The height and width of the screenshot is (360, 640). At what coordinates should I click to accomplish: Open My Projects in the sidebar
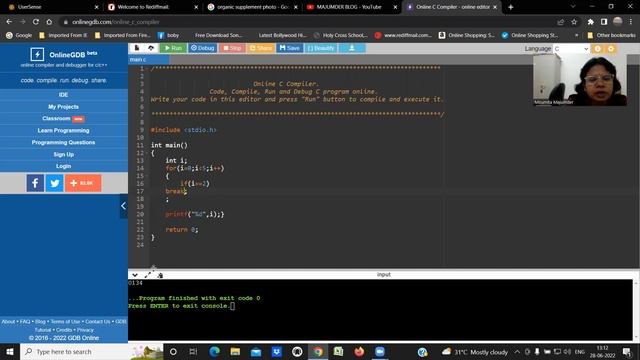tap(64, 107)
